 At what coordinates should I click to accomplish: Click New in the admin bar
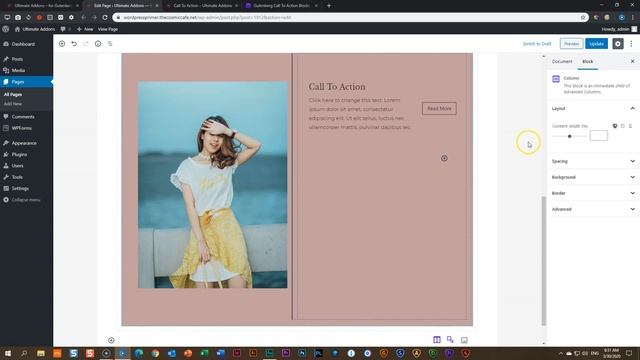pos(85,29)
